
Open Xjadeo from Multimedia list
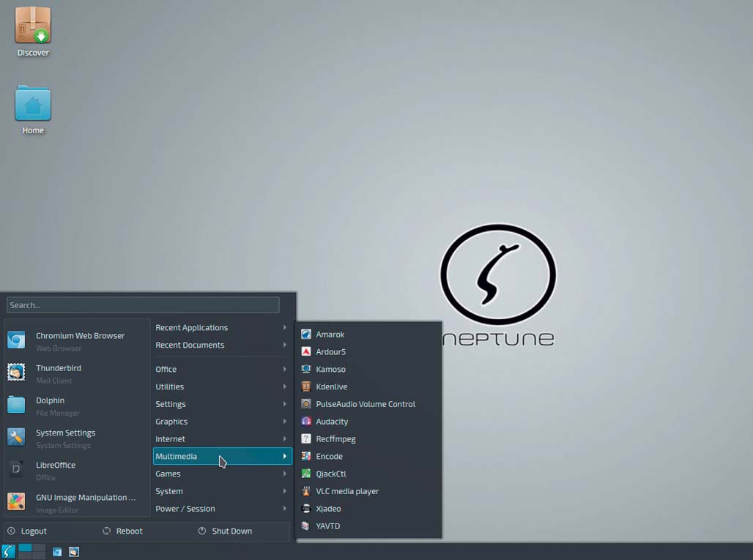(x=368, y=509)
